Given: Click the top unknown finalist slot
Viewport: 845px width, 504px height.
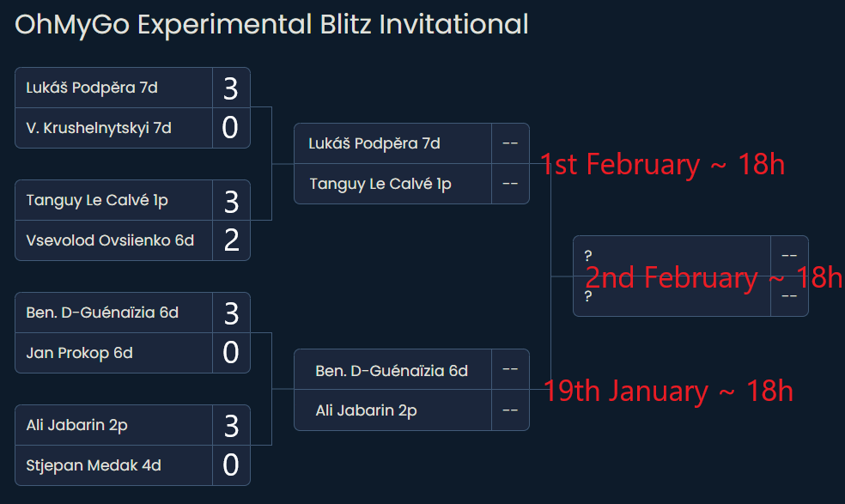Looking at the screenshot, I should (672, 256).
